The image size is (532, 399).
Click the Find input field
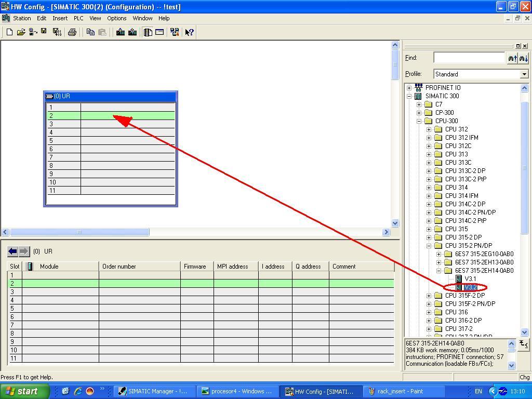point(469,58)
